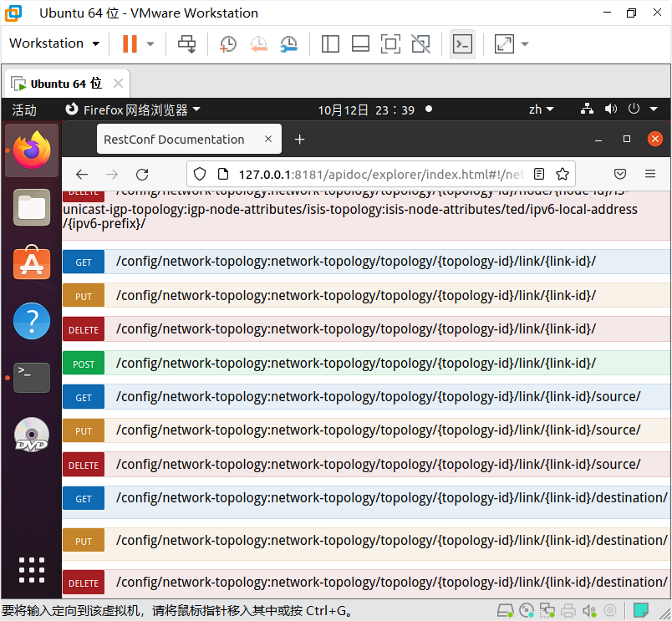Click DELETE link/{link-id}/destination/ path link
The height and width of the screenshot is (621, 672).
(392, 582)
